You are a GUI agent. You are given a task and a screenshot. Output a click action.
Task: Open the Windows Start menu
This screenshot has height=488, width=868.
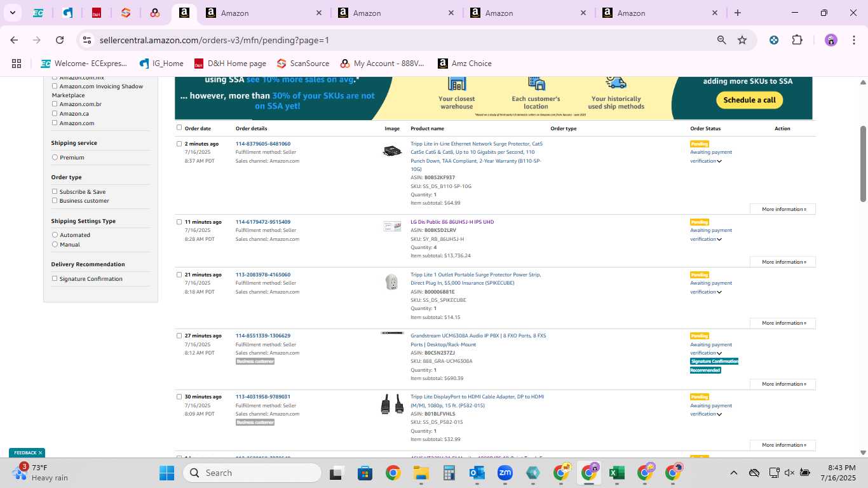166,473
